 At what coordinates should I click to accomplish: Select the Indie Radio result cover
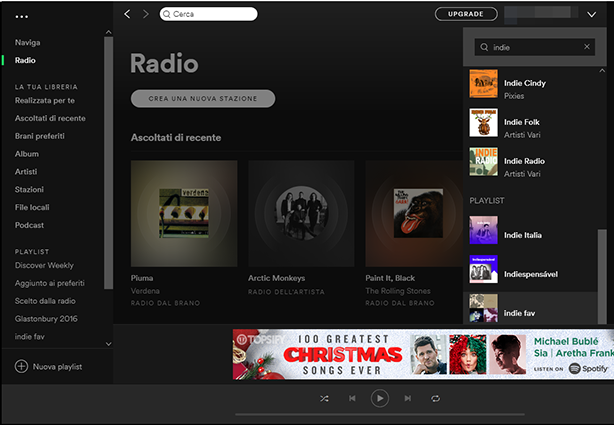[484, 162]
